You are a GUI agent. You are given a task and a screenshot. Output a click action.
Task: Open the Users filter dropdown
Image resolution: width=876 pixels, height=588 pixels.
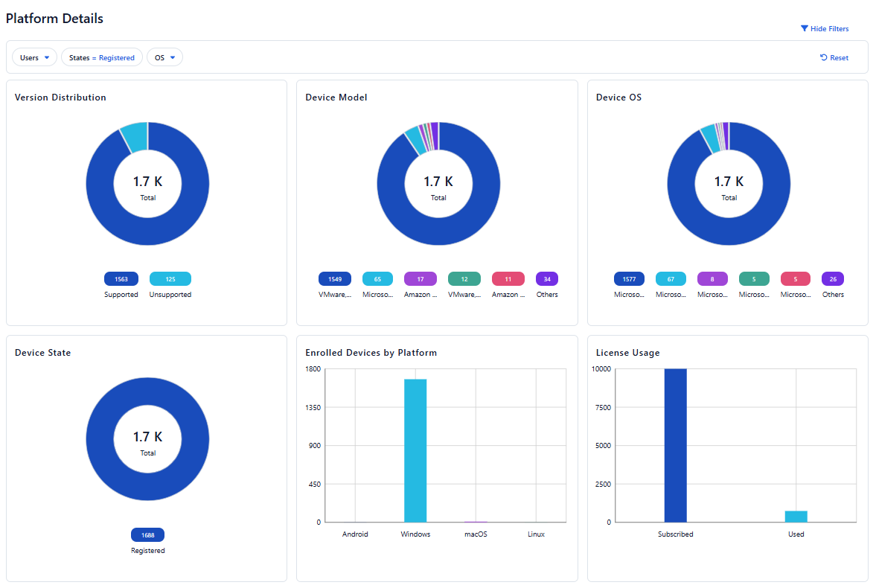(x=34, y=57)
